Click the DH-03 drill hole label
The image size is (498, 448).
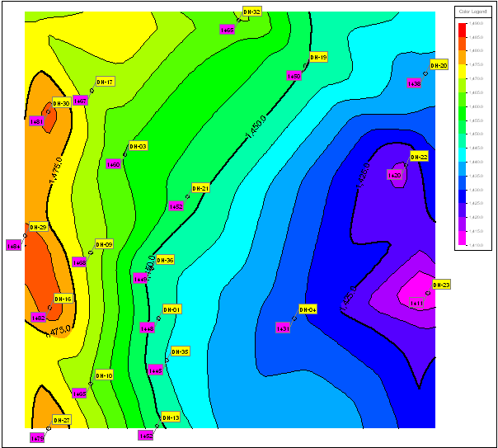[x=138, y=146]
